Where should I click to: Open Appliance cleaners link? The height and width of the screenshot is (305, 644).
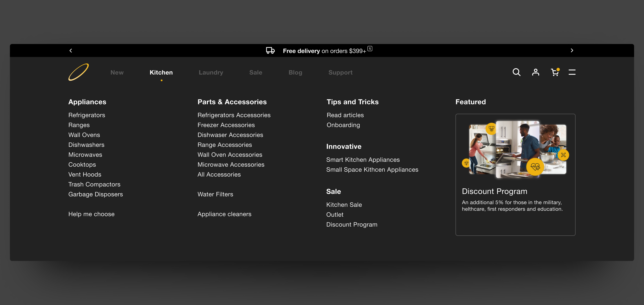(225, 214)
